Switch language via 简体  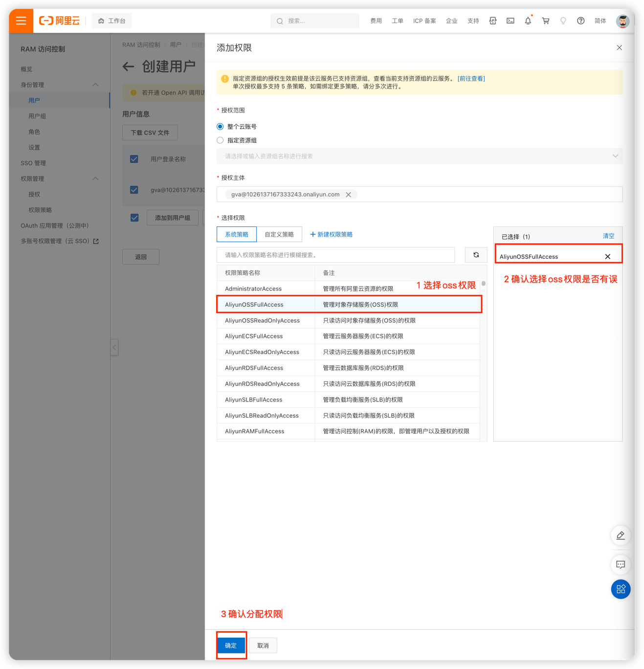pyautogui.click(x=600, y=21)
